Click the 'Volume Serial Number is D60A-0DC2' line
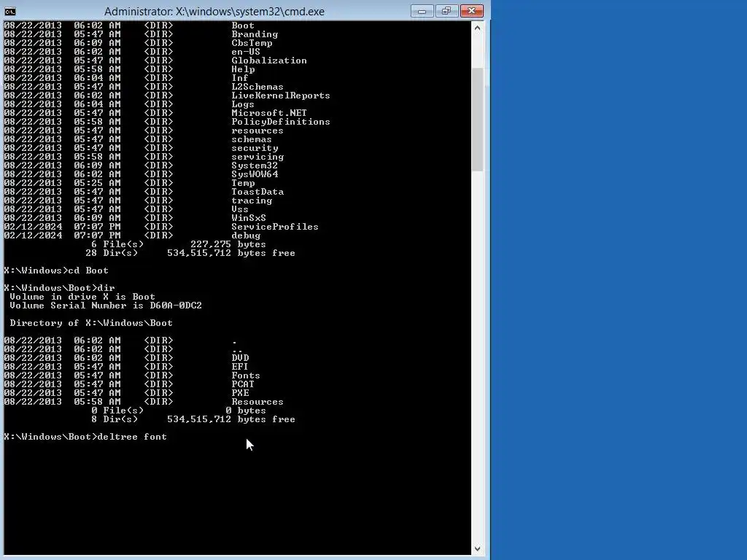The height and width of the screenshot is (560, 747). pos(106,306)
